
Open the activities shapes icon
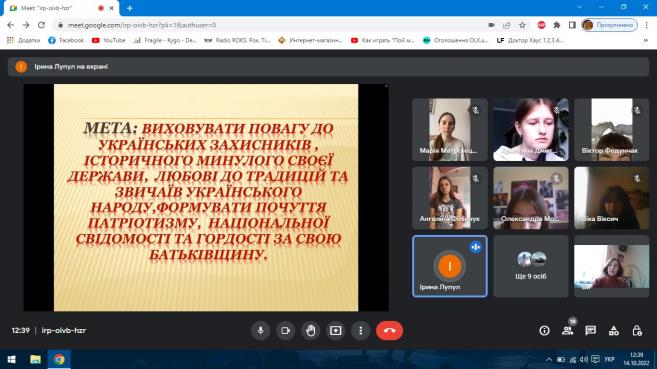point(614,330)
